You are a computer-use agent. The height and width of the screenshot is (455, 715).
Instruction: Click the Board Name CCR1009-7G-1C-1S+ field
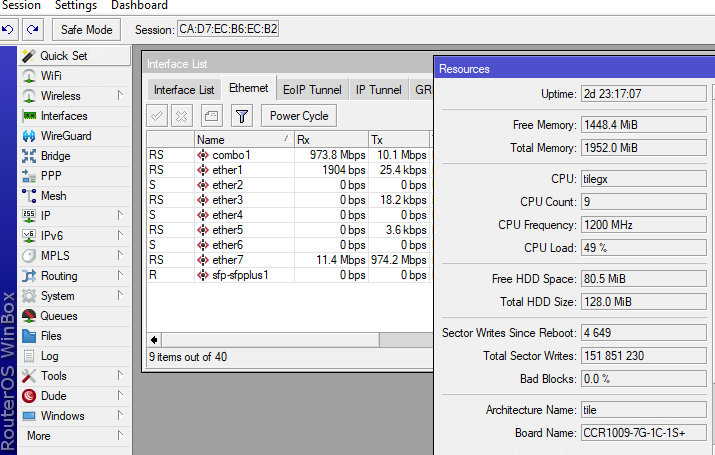pos(643,433)
